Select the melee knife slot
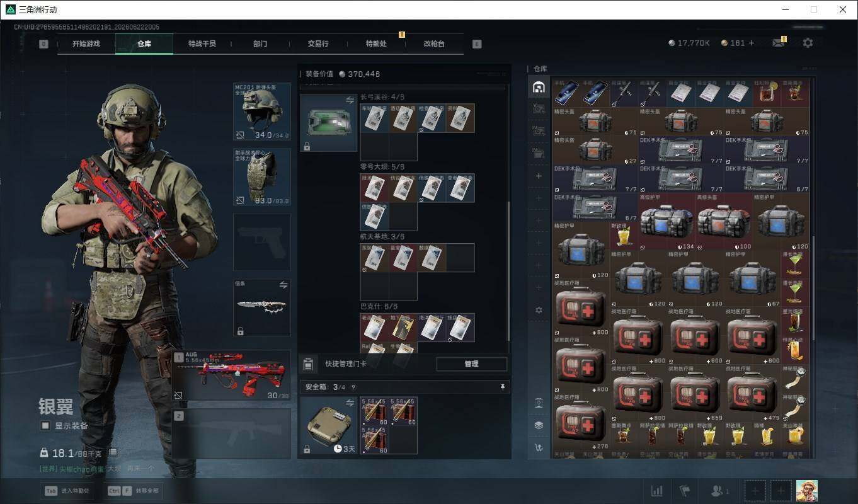The image size is (858, 504). (x=262, y=307)
